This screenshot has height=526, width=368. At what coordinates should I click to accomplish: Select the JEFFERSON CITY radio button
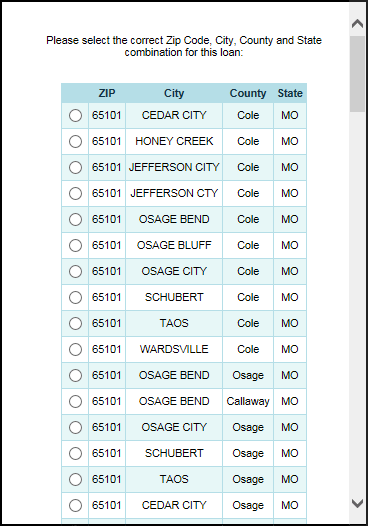(75, 167)
